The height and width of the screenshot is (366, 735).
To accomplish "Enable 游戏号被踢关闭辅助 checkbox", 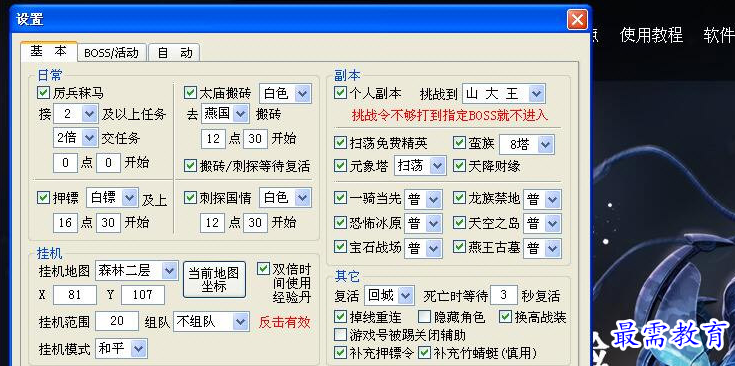I will pos(340,335).
